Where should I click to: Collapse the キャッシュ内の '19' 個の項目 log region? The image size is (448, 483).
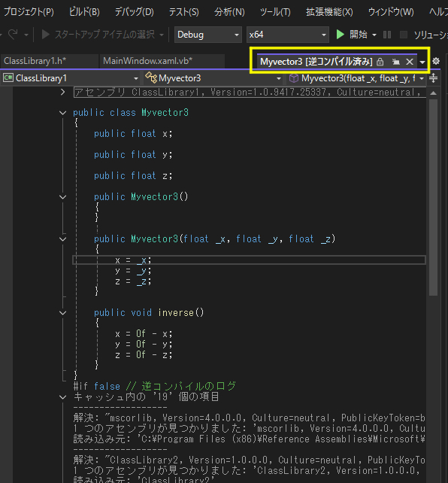pyautogui.click(x=63, y=397)
